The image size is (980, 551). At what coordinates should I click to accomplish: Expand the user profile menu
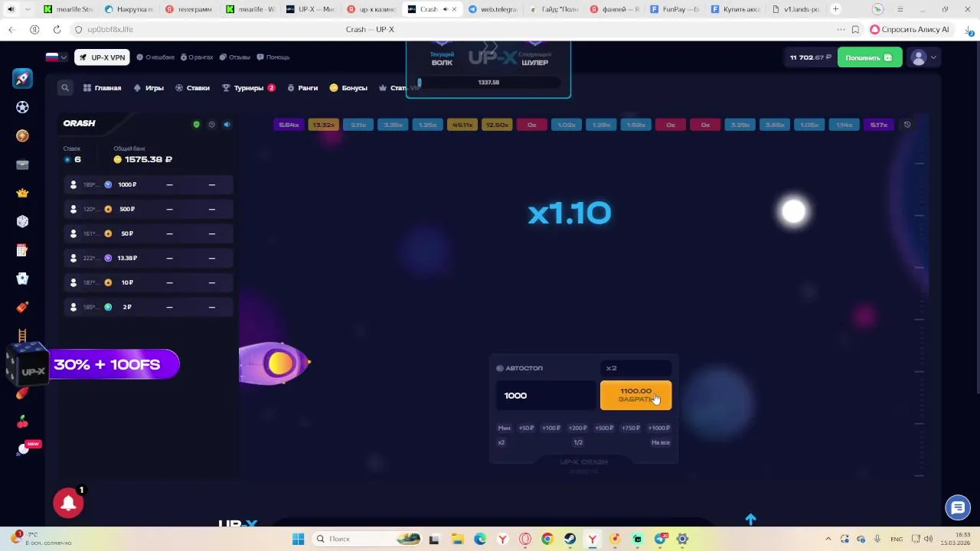pos(923,57)
